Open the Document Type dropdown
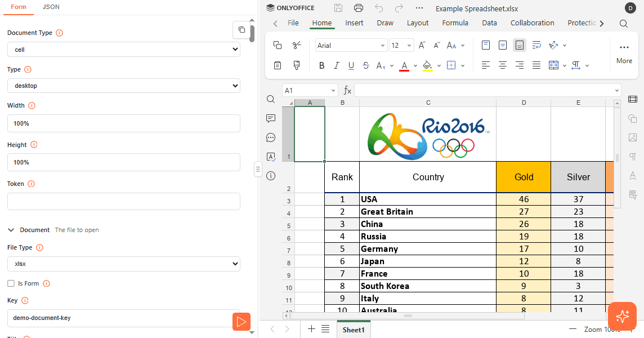The image size is (644, 338). 124,50
